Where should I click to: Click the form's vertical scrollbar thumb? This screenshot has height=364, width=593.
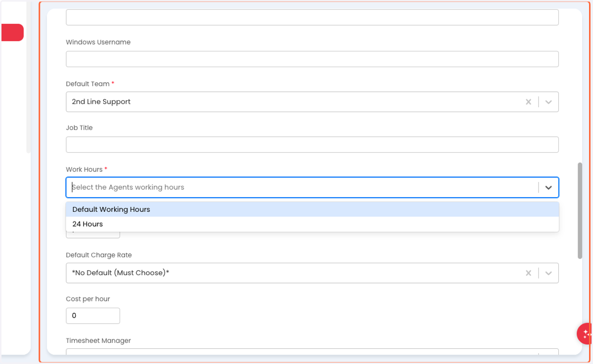tap(580, 210)
